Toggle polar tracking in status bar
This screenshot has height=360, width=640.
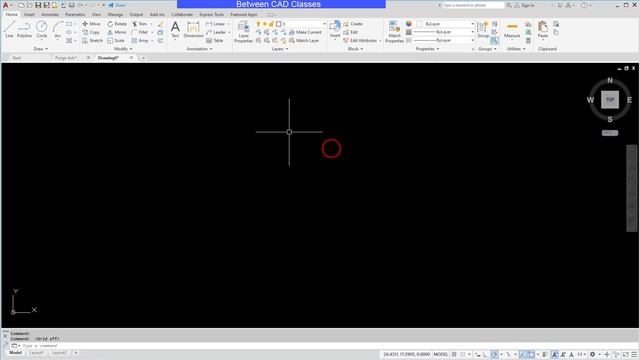(x=494, y=354)
